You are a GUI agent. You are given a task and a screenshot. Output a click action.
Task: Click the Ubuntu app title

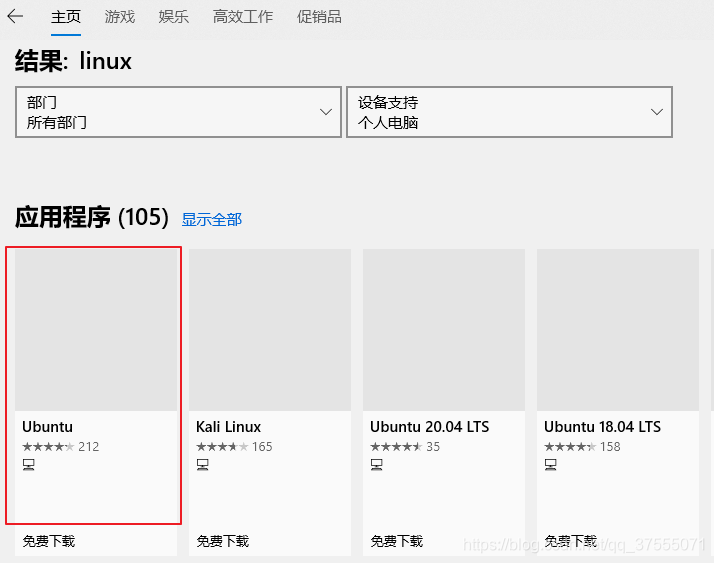tap(47, 427)
